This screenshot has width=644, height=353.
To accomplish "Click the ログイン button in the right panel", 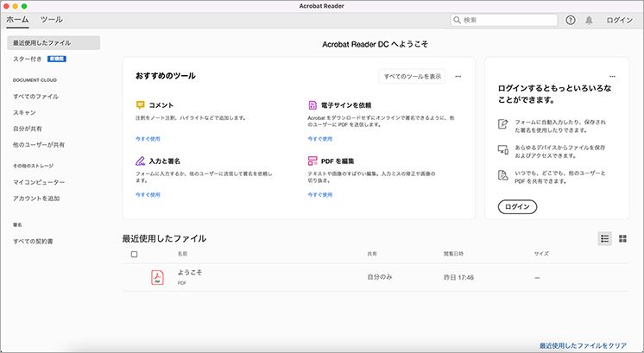I will coord(517,206).
